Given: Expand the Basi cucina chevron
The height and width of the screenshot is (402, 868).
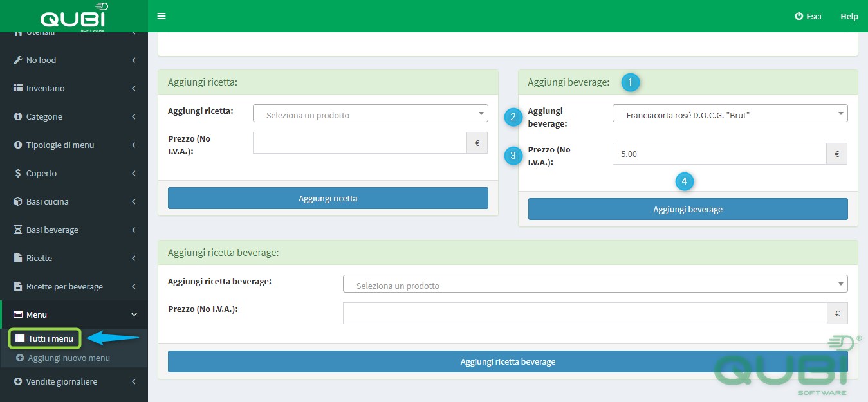Looking at the screenshot, I should pyautogui.click(x=134, y=201).
